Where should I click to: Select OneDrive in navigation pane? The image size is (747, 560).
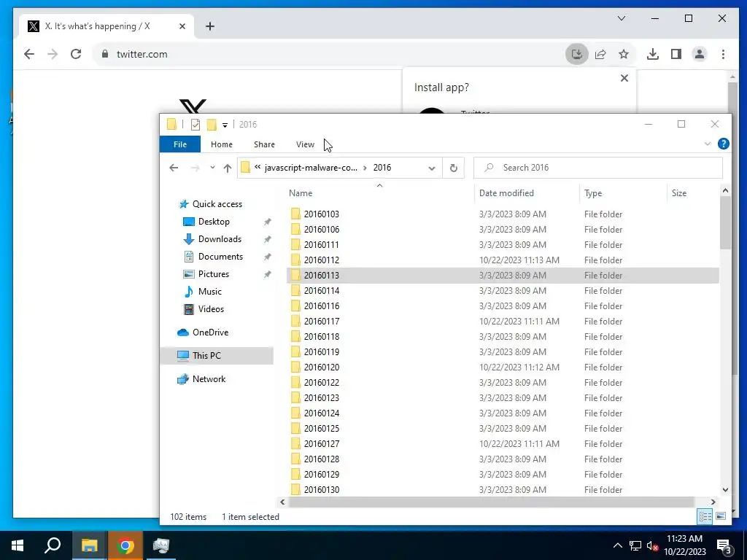point(210,332)
